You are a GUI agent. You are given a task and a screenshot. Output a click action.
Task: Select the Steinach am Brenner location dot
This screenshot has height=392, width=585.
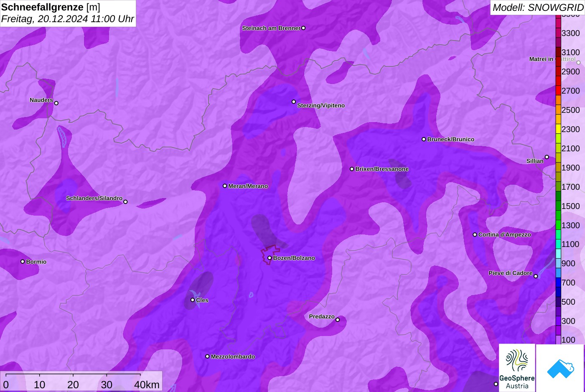(x=303, y=28)
